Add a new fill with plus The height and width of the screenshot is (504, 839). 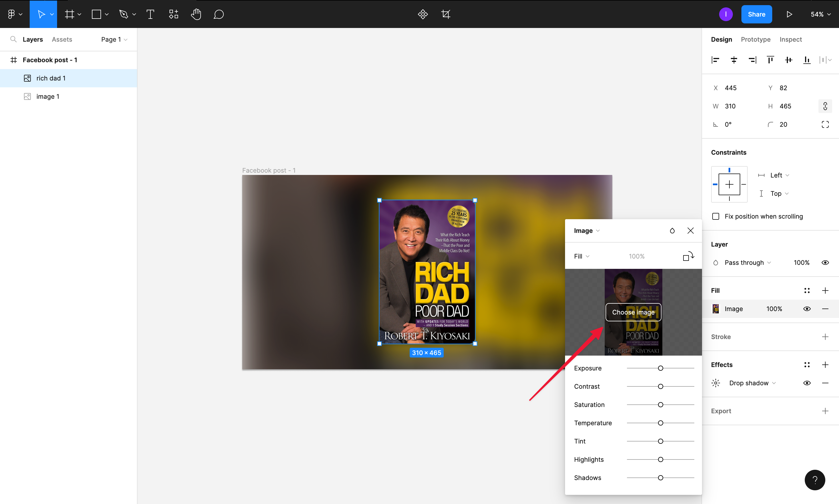pyautogui.click(x=825, y=290)
